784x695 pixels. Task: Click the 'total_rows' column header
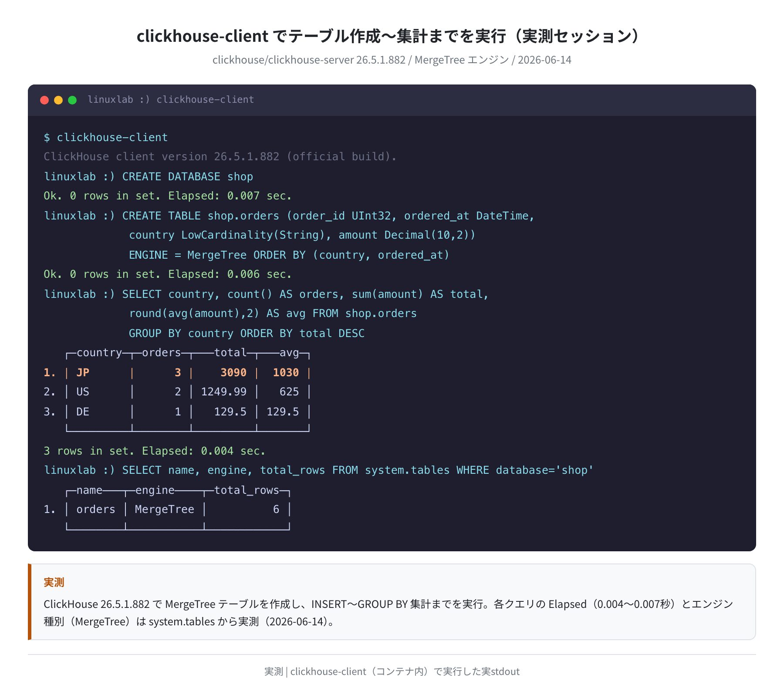pyautogui.click(x=247, y=490)
